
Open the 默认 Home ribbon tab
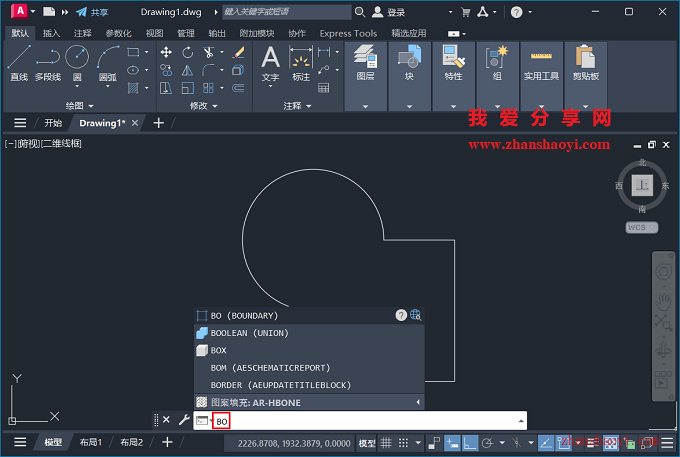pyautogui.click(x=20, y=33)
